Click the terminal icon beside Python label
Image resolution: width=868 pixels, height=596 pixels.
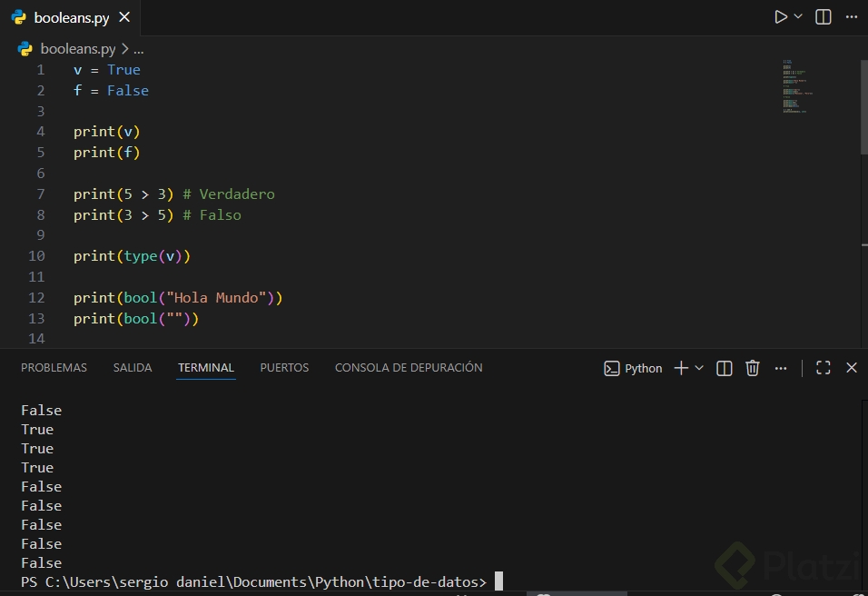612,368
